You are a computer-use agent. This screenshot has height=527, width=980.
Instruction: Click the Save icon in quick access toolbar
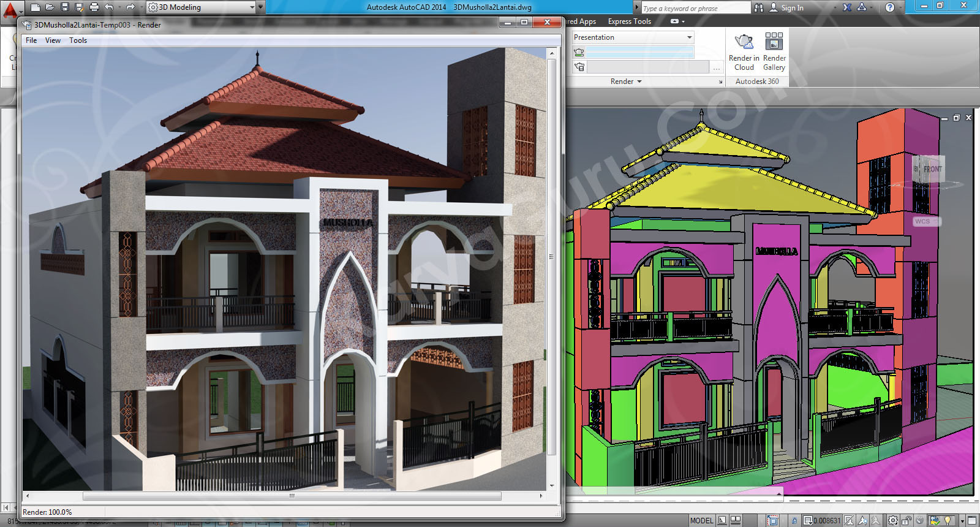(64, 7)
